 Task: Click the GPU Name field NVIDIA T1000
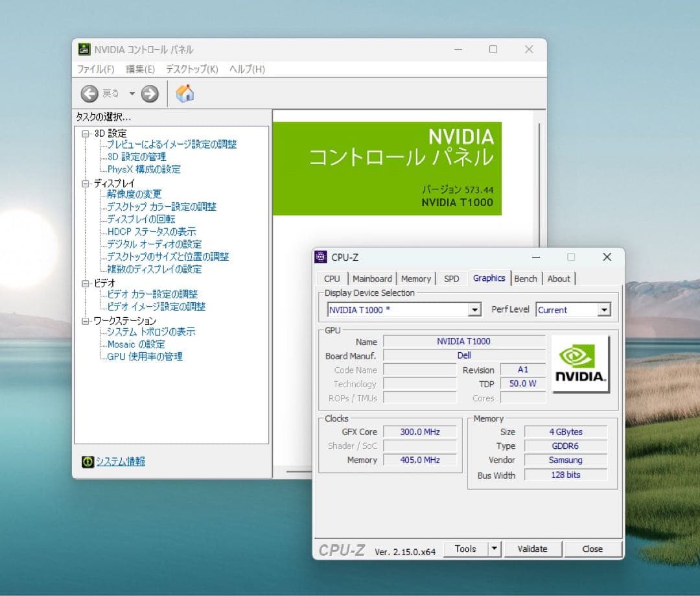click(x=464, y=342)
